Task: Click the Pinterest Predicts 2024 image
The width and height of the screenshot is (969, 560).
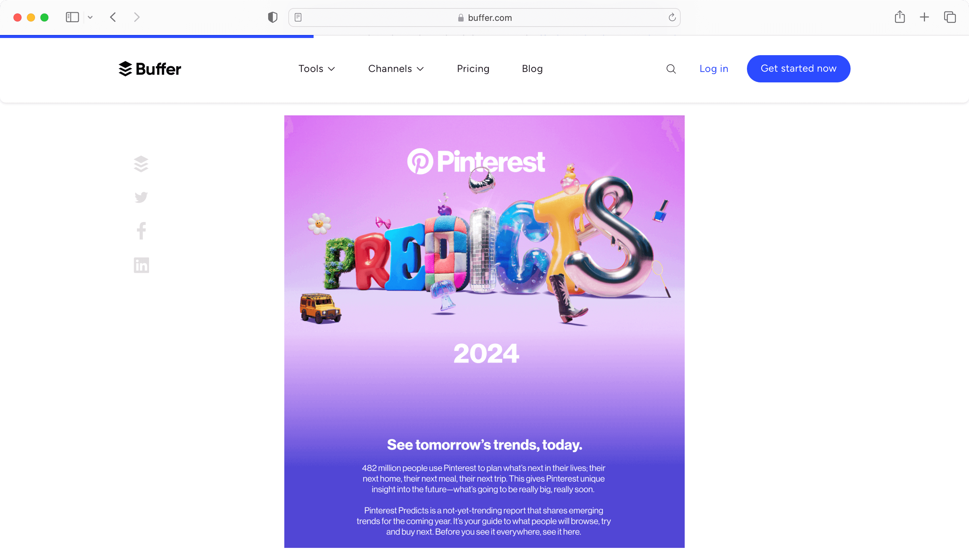Action: pyautogui.click(x=485, y=331)
